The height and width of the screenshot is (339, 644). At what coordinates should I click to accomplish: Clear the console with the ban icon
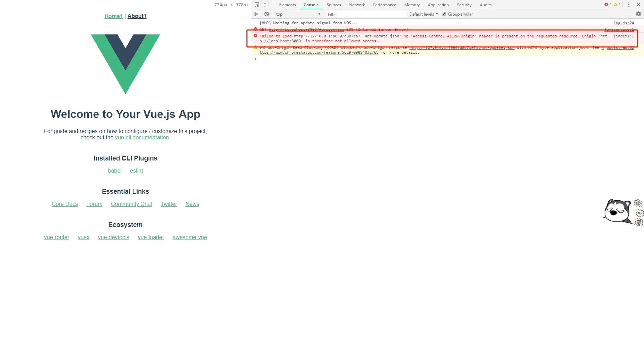267,14
